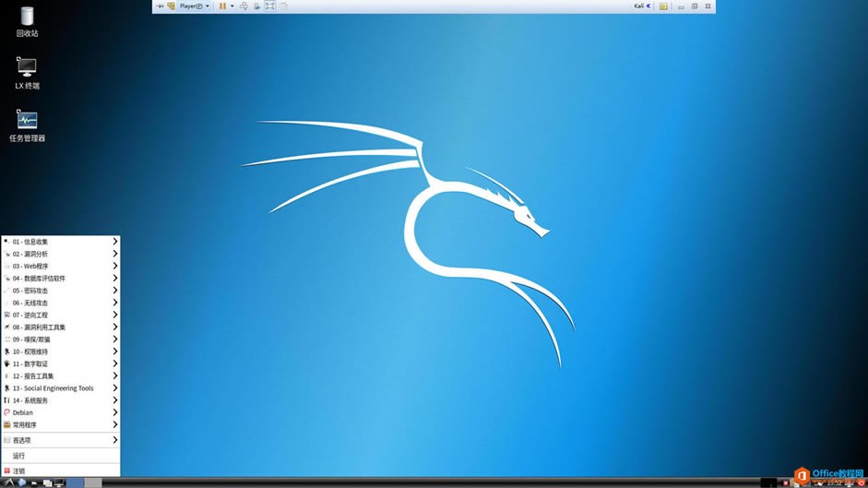The image size is (868, 488).
Task: Open the task manager desktop icon
Action: pyautogui.click(x=27, y=125)
